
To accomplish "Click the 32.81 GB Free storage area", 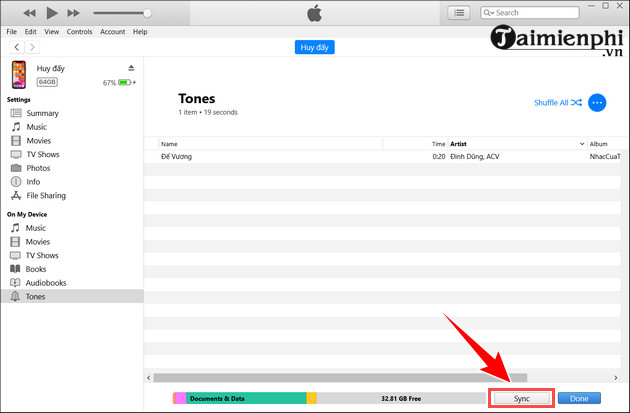I will tap(401, 399).
